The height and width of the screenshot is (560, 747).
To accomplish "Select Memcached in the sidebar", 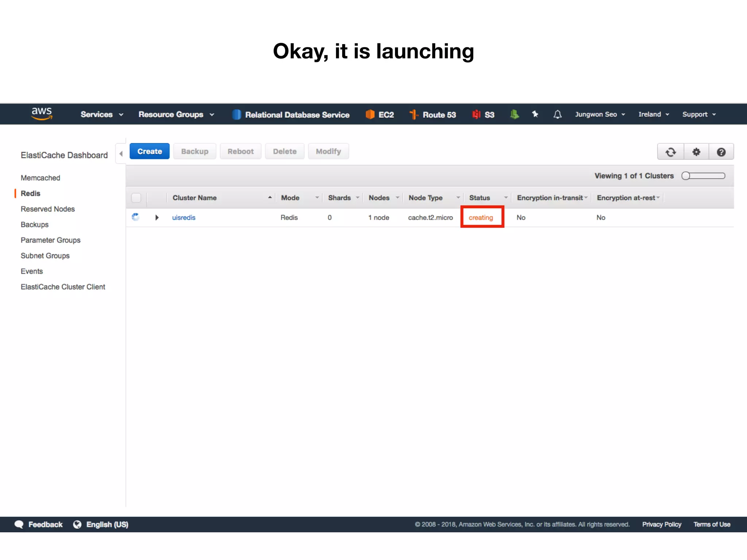I will pos(40,178).
